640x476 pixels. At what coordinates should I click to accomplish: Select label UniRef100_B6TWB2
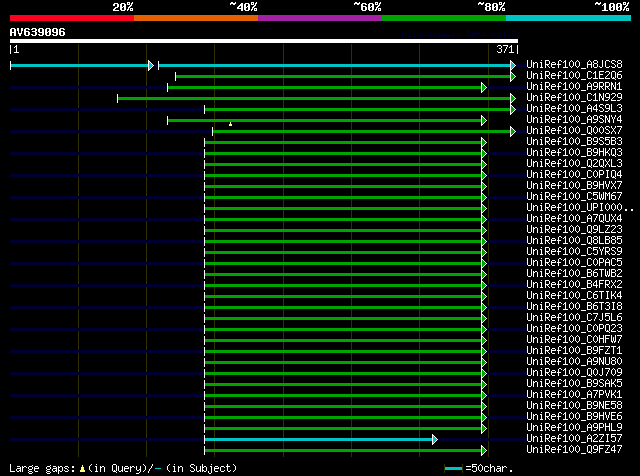[574, 274]
